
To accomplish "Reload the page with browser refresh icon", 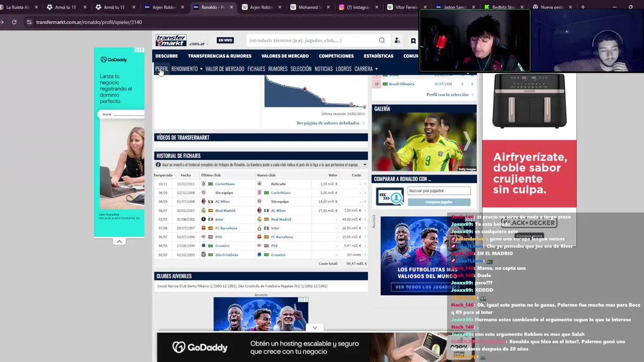I will [x=14, y=22].
